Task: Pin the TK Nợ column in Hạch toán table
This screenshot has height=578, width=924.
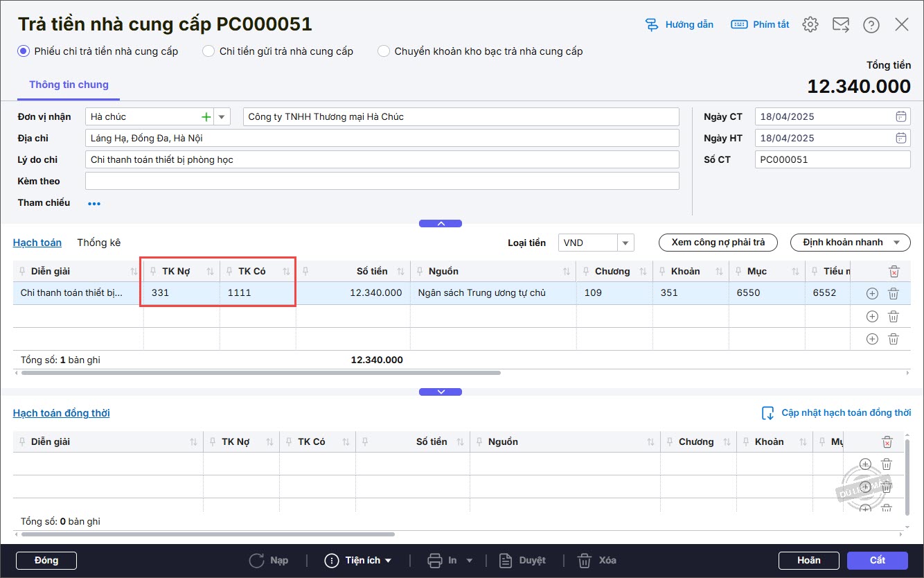Action: tap(154, 271)
